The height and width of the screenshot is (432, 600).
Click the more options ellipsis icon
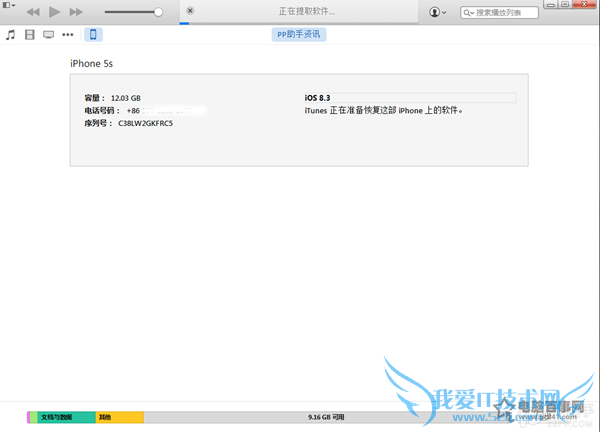pos(68,35)
